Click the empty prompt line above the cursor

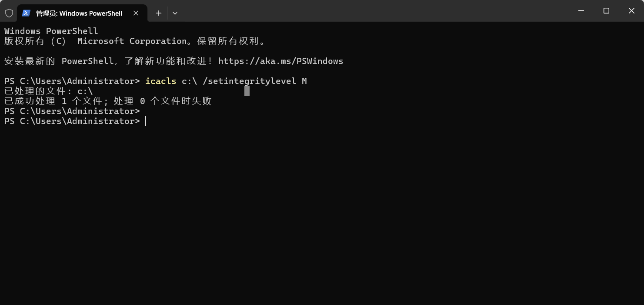coord(72,111)
